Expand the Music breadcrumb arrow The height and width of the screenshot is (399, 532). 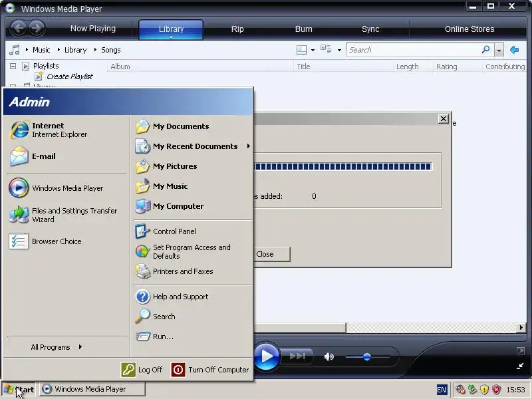27,50
